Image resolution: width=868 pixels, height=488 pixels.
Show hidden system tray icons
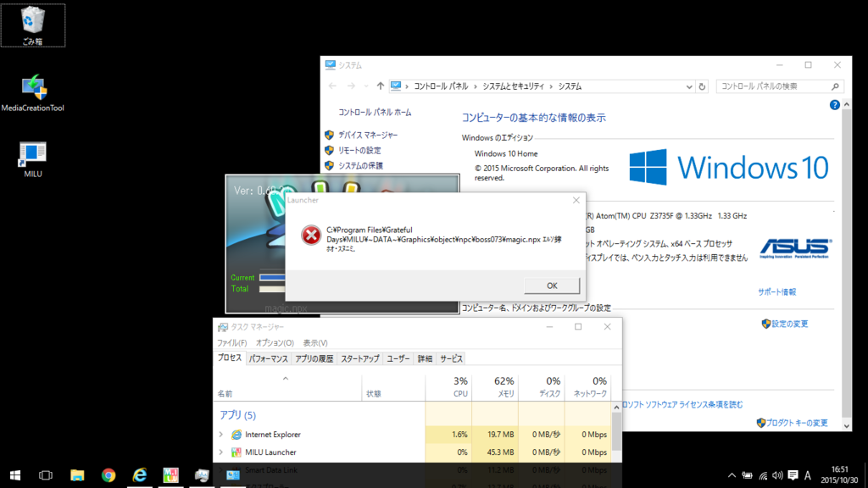732,475
